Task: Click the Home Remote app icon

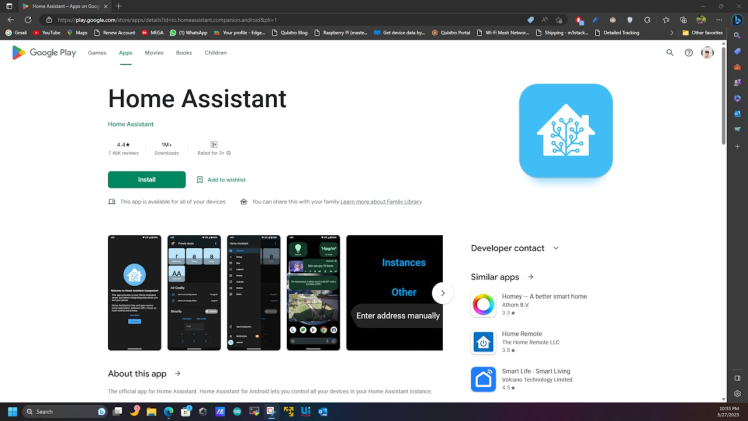Action: 483,342
